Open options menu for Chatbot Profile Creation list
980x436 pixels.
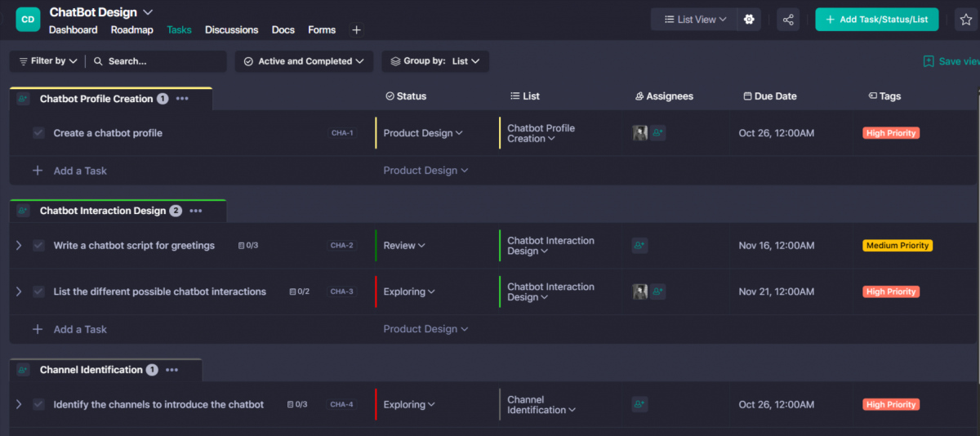(x=182, y=99)
